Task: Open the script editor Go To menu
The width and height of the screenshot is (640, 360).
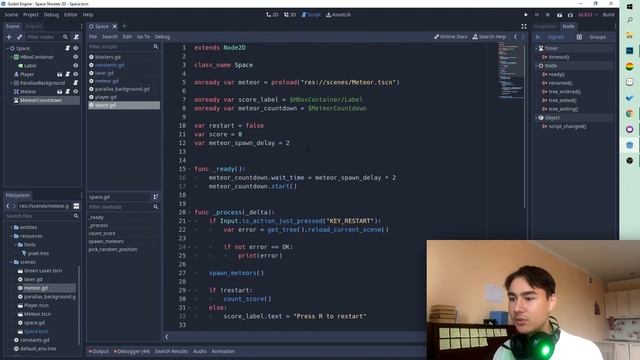Action: coord(143,37)
